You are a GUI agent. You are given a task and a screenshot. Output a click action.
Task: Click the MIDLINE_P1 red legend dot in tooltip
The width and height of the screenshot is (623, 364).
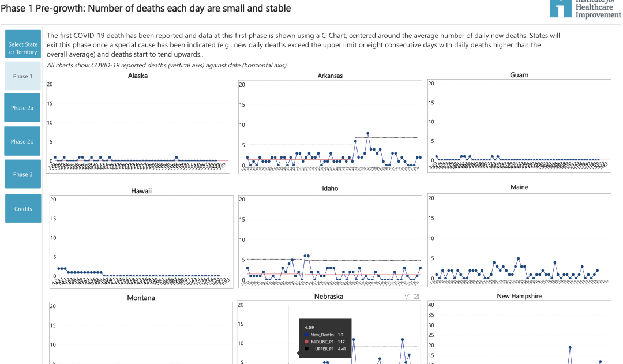coord(306,342)
